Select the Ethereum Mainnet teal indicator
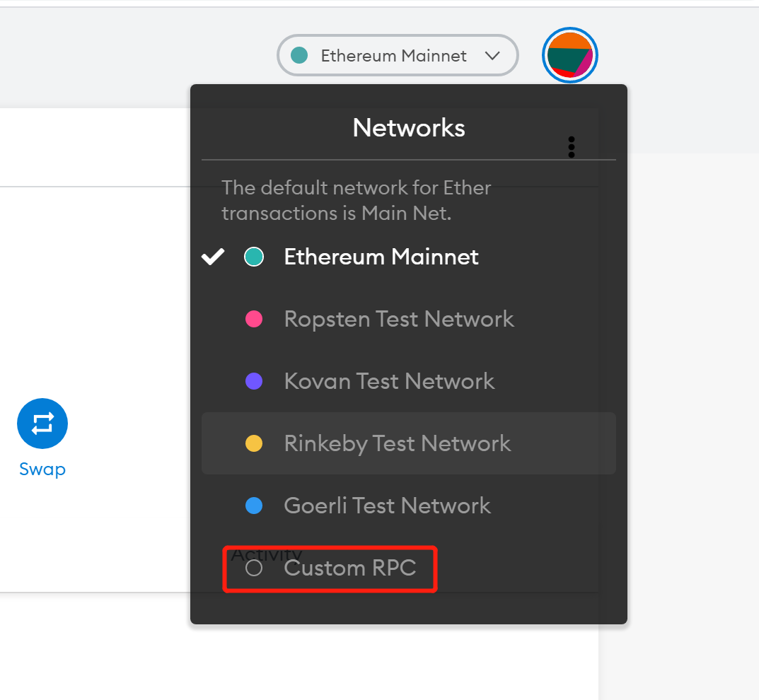 (x=253, y=257)
